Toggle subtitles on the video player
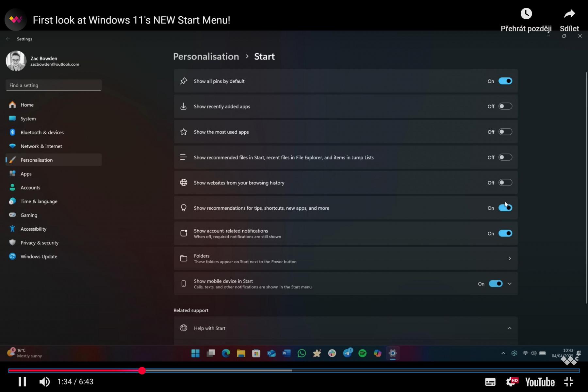 pos(490,382)
